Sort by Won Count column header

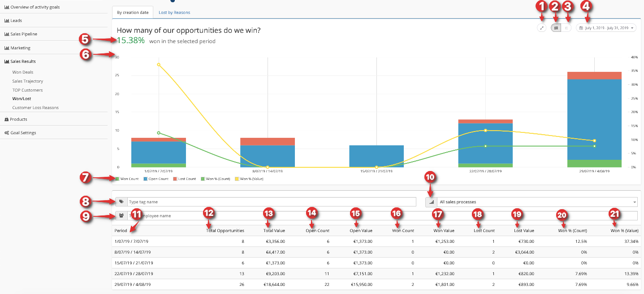pyautogui.click(x=403, y=231)
